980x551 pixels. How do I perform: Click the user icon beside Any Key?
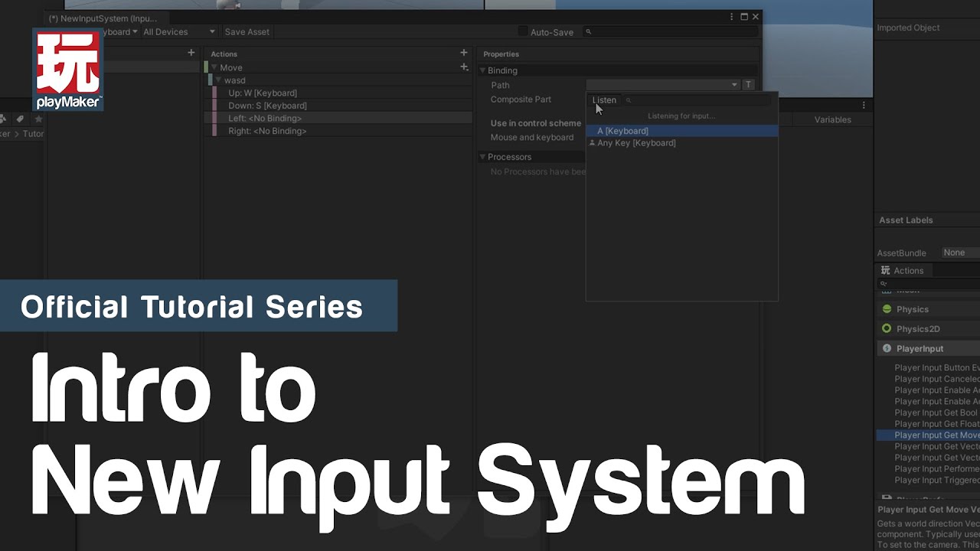[592, 142]
